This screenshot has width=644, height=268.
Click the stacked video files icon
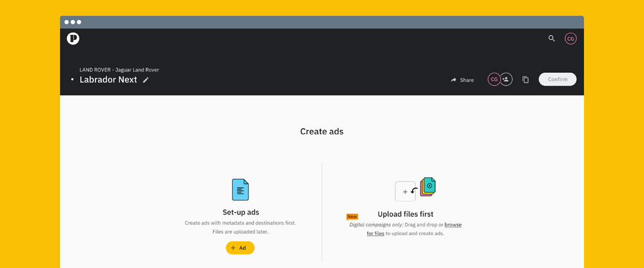(428, 187)
